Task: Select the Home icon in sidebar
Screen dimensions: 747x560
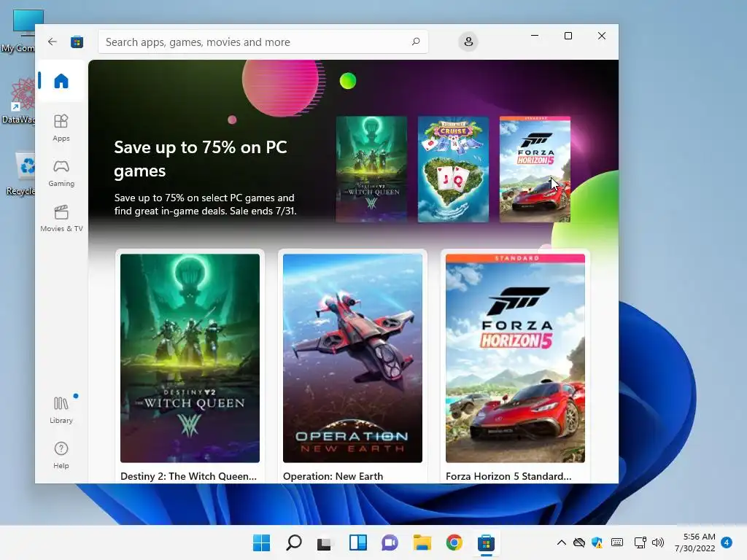Action: pyautogui.click(x=61, y=80)
